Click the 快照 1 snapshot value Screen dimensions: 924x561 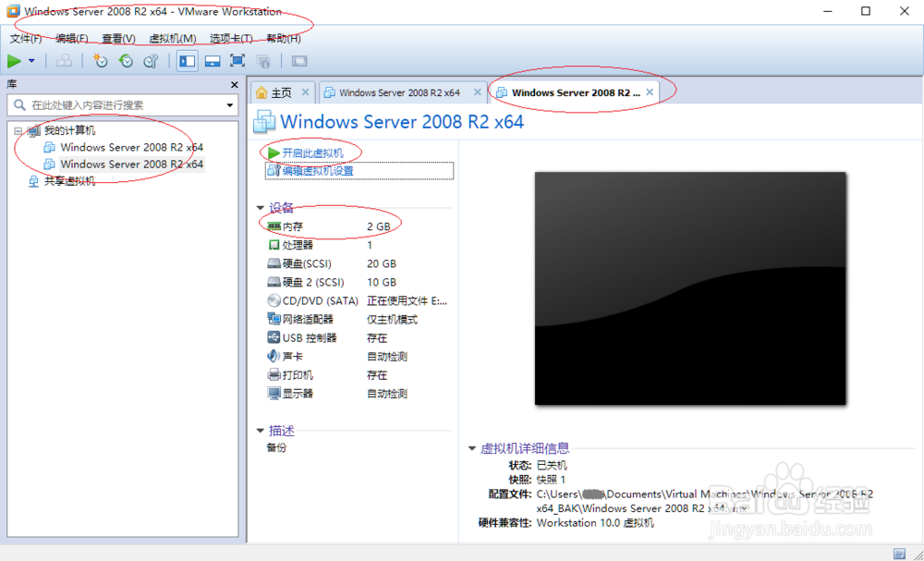(x=551, y=479)
